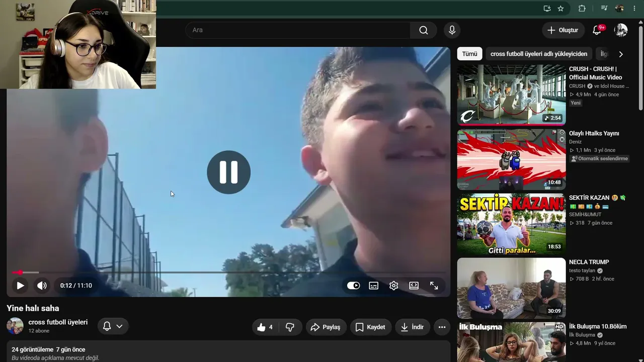Open the browser media control icon
This screenshot has width=644, height=362.
point(605,9)
